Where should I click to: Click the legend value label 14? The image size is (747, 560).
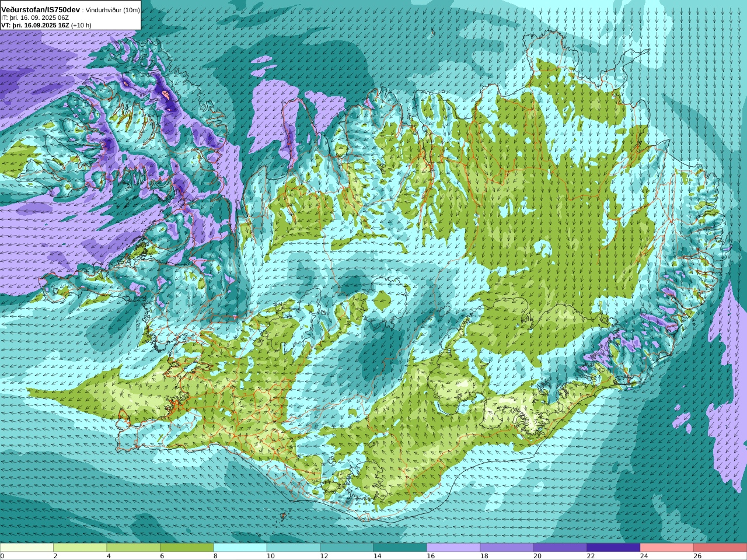[377, 556]
